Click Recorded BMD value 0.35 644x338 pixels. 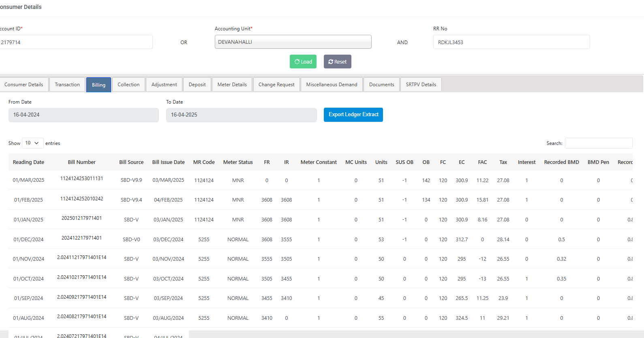coord(561,279)
